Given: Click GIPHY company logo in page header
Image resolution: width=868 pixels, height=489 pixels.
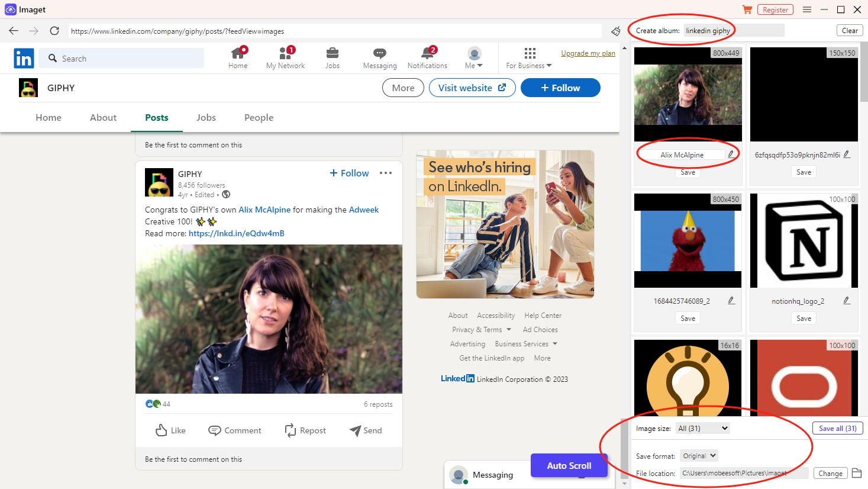Looking at the screenshot, I should tap(28, 88).
